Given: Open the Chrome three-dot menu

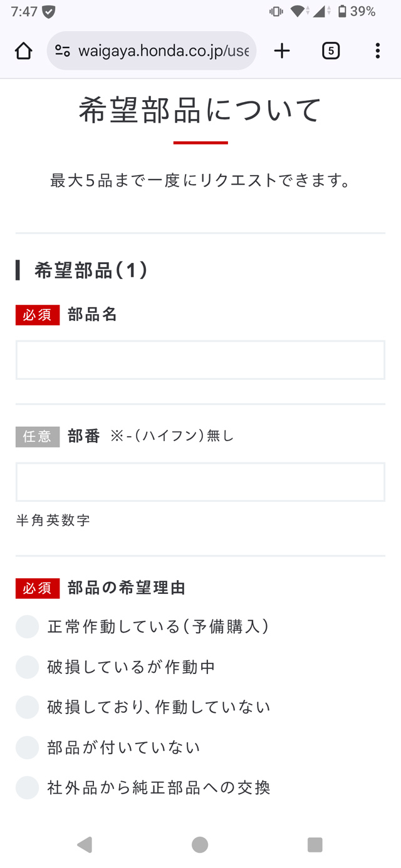Looking at the screenshot, I should tap(378, 51).
